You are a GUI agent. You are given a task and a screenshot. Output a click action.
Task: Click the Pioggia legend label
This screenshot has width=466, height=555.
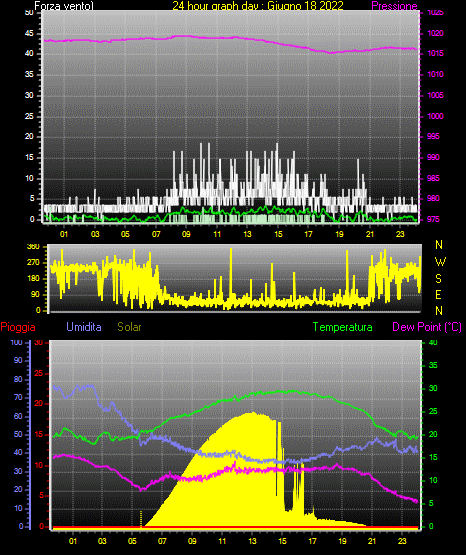(18, 327)
